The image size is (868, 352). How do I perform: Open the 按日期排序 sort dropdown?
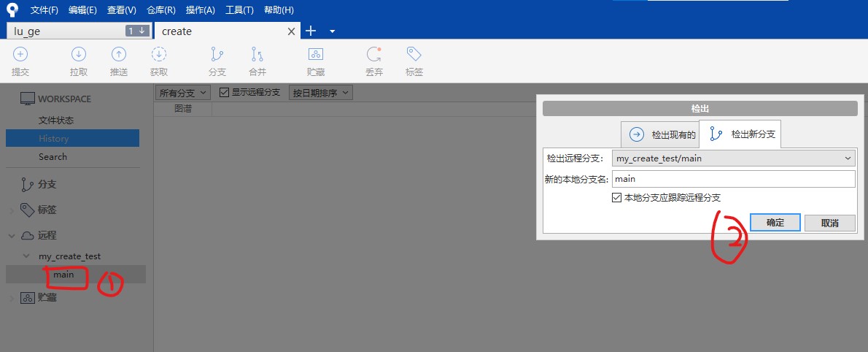[321, 93]
